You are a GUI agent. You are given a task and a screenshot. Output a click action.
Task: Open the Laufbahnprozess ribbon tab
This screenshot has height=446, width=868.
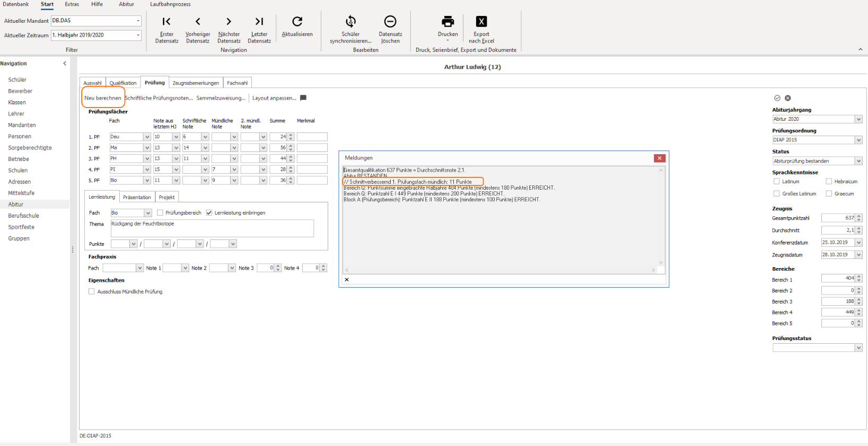[170, 4]
